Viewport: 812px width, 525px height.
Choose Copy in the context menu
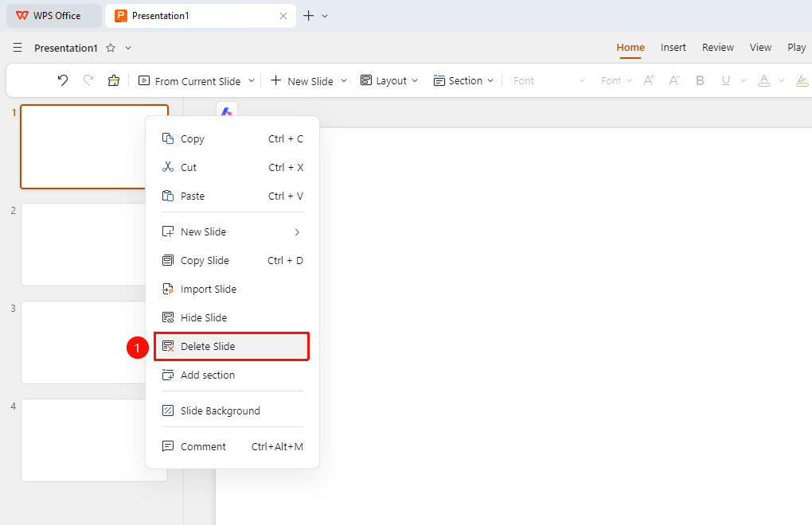[232, 138]
